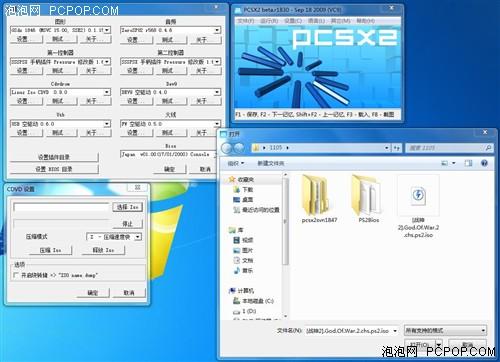Click 关于 under the Cdvdrom plugin
This screenshot has width=500, height=362.
coord(95,101)
